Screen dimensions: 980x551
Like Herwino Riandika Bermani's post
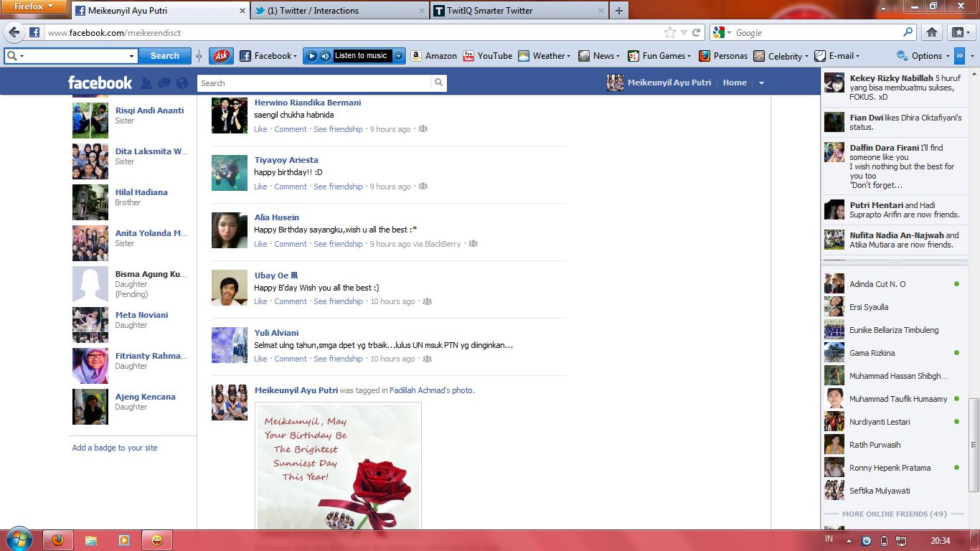pos(260,129)
